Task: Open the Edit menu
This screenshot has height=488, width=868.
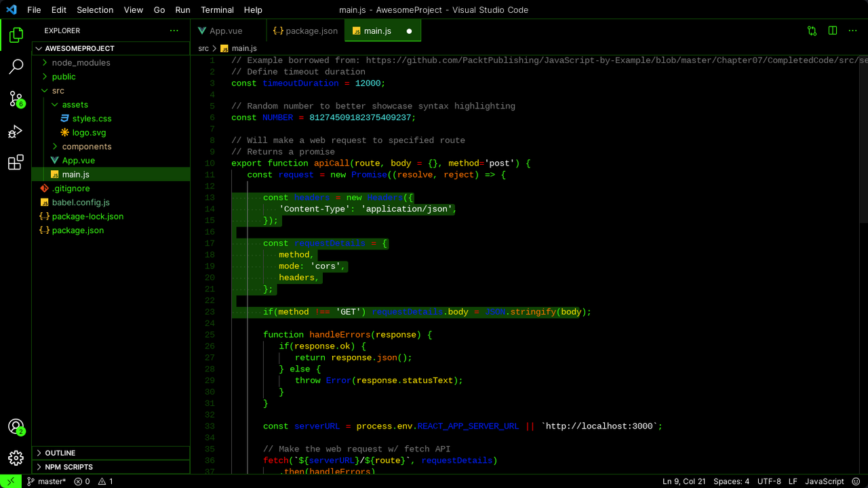Action: coord(59,10)
